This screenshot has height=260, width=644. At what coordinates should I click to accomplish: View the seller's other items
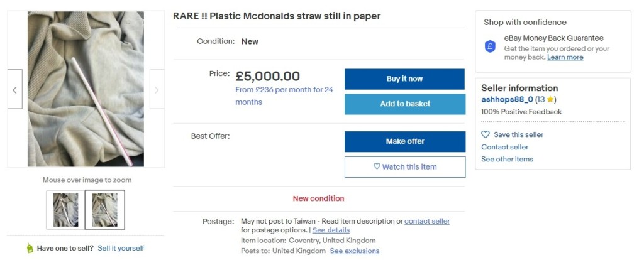tap(507, 159)
